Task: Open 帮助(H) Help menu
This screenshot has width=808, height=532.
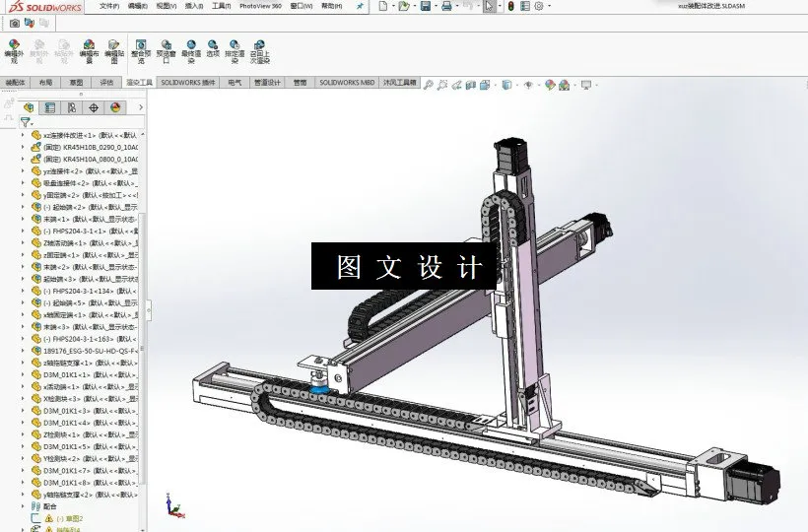Action: (x=332, y=6)
